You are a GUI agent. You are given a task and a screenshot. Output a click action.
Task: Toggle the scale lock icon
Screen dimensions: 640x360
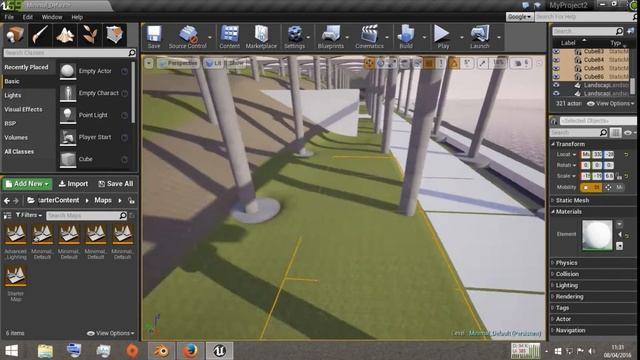point(620,177)
